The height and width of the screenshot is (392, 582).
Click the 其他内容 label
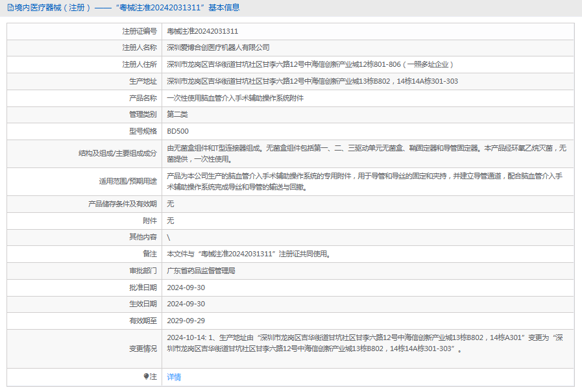143,237
